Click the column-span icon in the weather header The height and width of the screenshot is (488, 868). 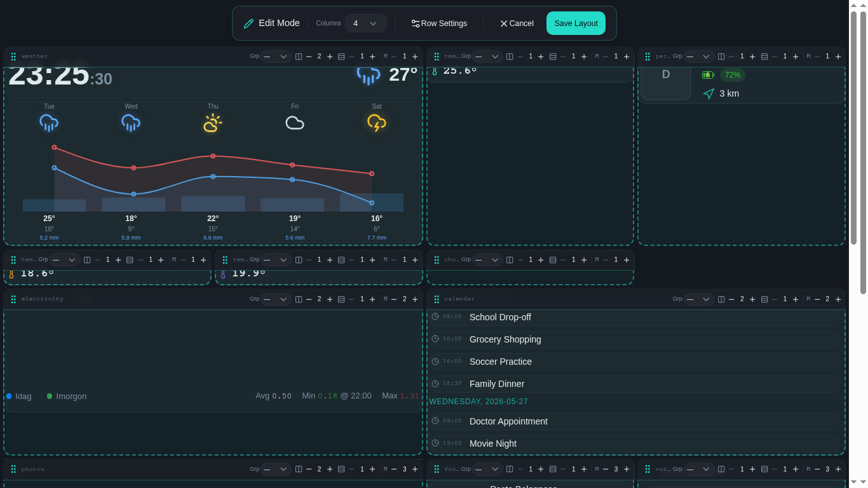click(x=299, y=57)
